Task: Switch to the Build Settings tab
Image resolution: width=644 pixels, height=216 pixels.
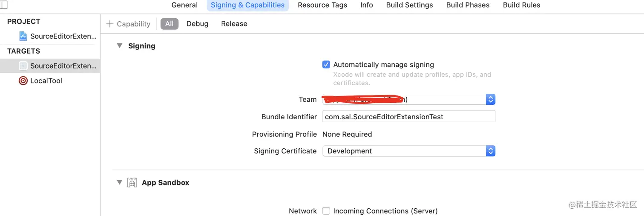Action: pyautogui.click(x=409, y=5)
